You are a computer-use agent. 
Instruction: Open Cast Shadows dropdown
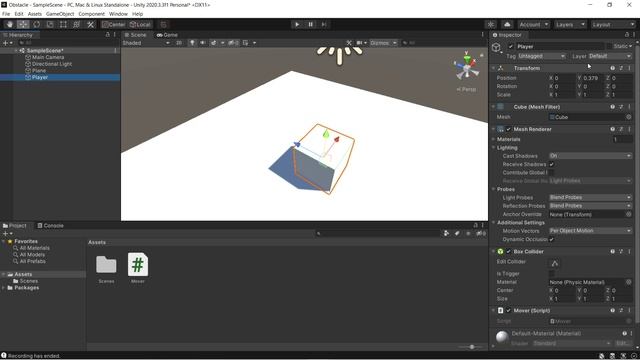[590, 156]
